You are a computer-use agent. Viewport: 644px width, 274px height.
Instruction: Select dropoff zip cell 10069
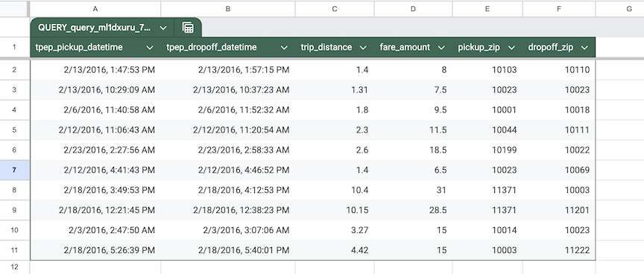tap(559, 170)
